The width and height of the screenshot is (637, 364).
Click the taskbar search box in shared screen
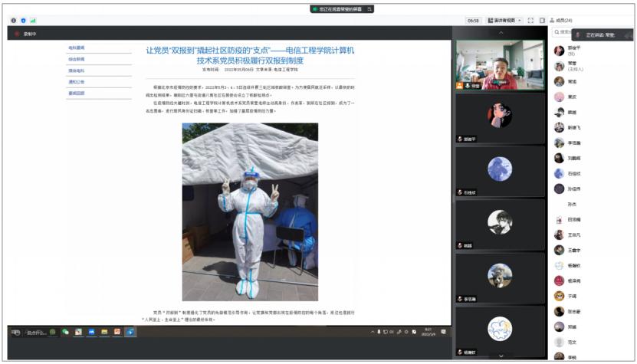click(x=37, y=333)
